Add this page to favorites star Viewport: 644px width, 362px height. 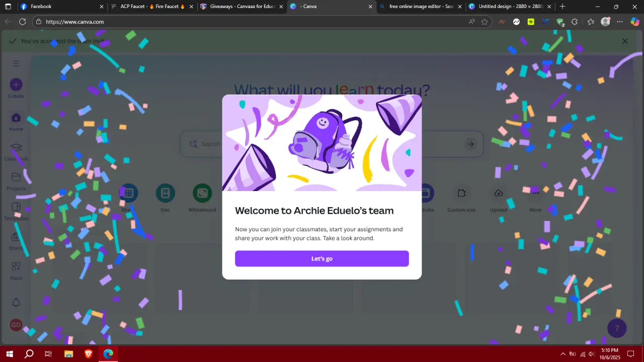click(x=485, y=22)
